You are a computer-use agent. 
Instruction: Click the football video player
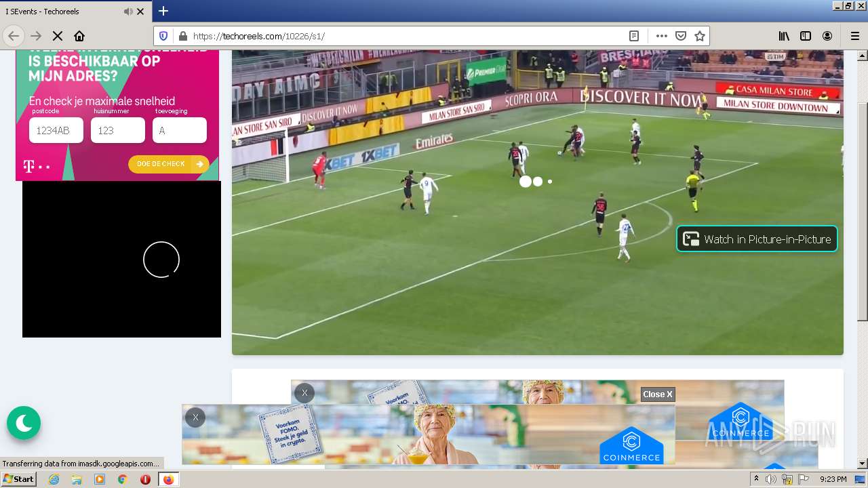point(538,202)
